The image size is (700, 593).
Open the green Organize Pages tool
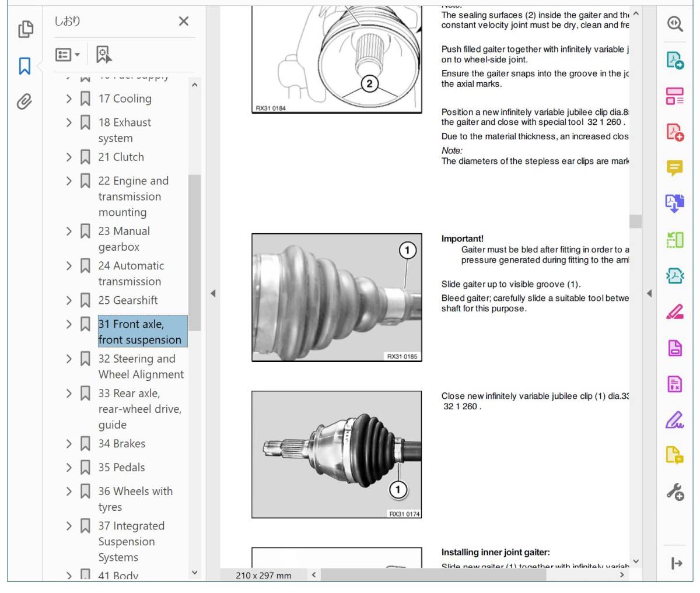point(675,240)
